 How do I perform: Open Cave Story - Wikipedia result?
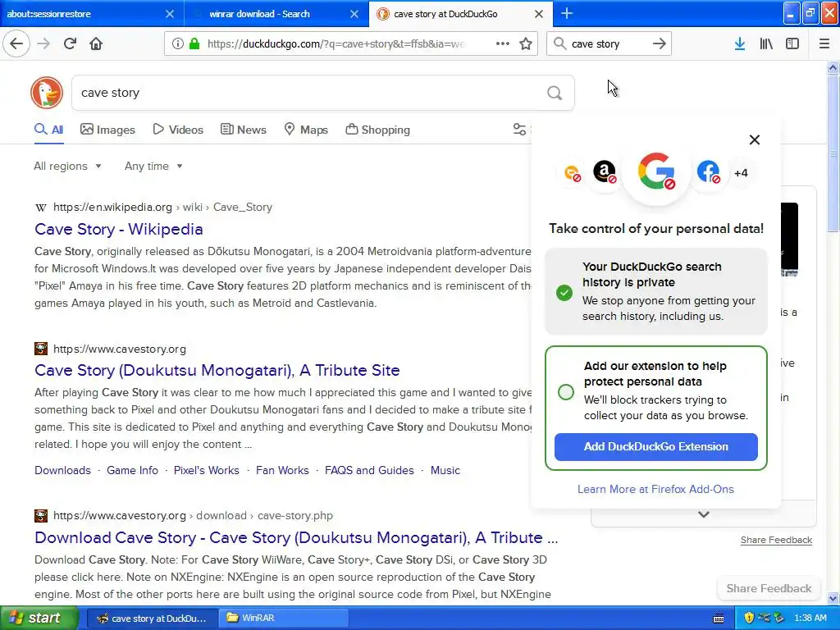tap(119, 230)
